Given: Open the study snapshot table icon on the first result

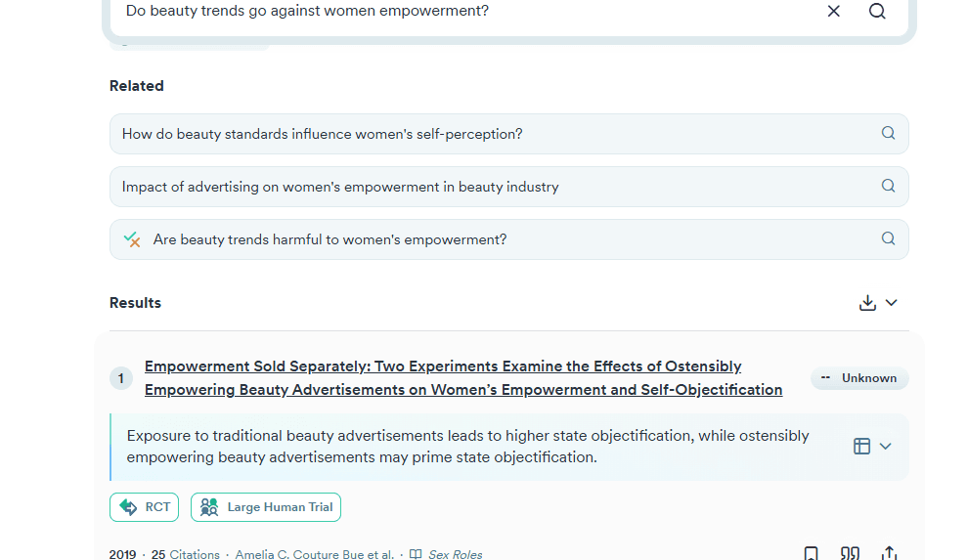Looking at the screenshot, I should point(861,446).
